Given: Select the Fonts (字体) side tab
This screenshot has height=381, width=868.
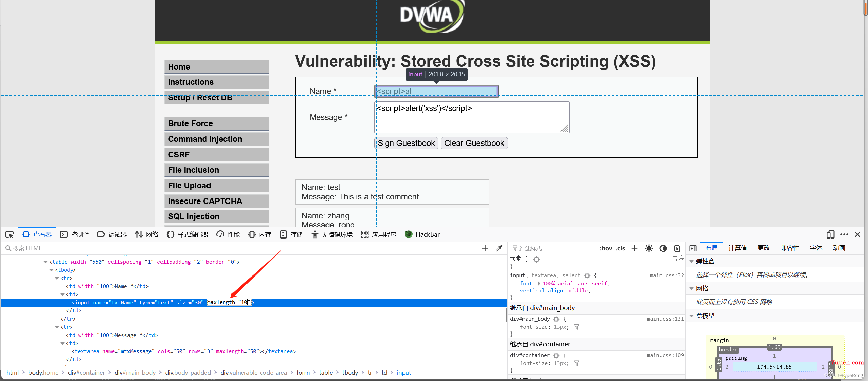Looking at the screenshot, I should pos(816,248).
